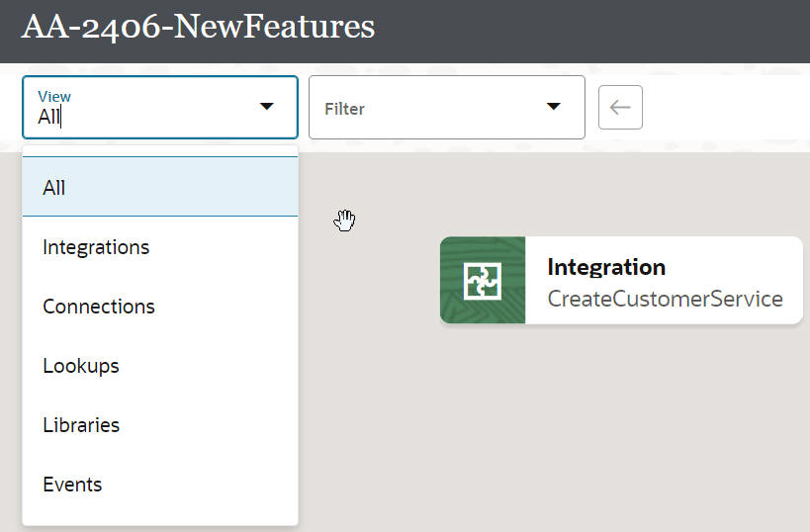
Task: Click the puzzle-piece Integration icon
Action: (x=483, y=281)
